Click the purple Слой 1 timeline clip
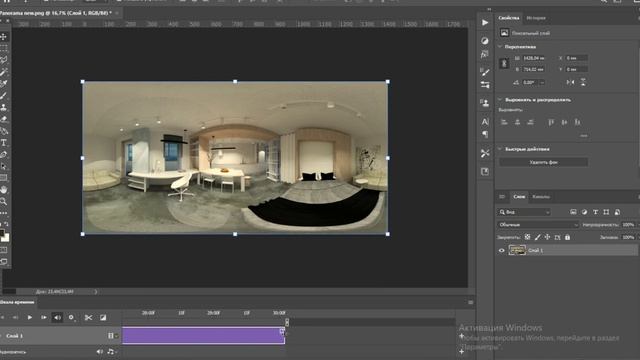Viewport: 640px width, 360px height. (x=203, y=336)
